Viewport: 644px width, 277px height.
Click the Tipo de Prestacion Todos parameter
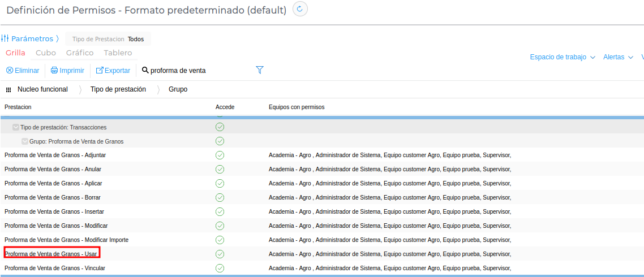(108, 39)
